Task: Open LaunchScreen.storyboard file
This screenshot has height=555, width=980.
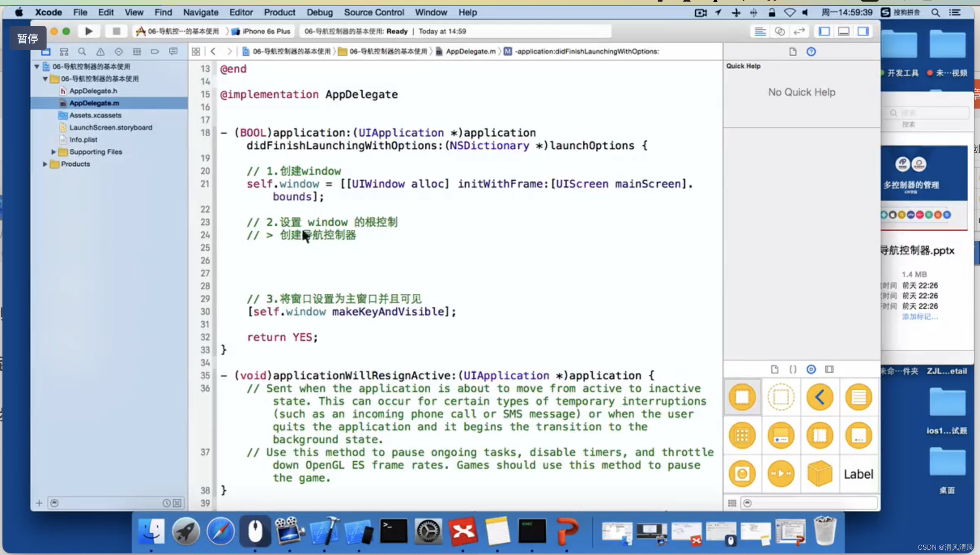Action: pyautogui.click(x=111, y=128)
